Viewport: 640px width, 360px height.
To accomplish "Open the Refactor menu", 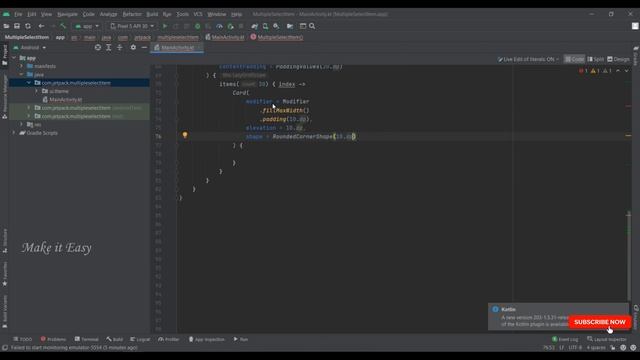I will point(132,14).
